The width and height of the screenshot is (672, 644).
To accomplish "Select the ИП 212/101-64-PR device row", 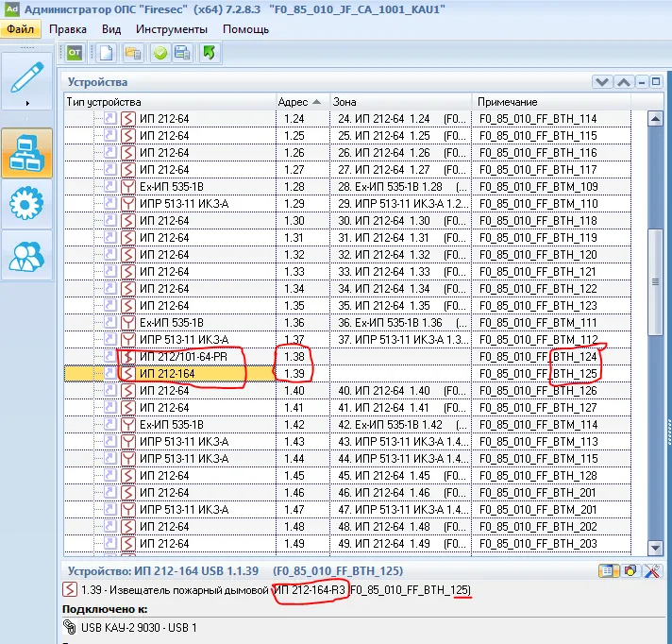I will (x=347, y=357).
